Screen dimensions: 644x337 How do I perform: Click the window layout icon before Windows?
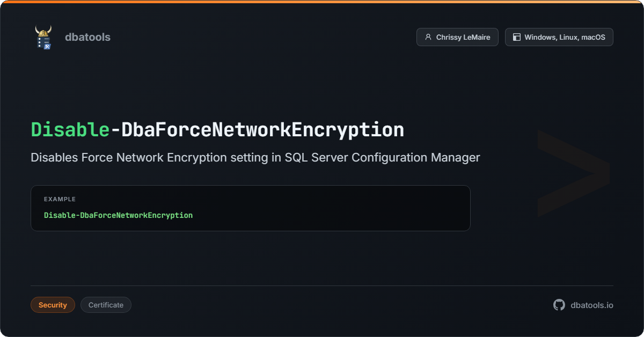(517, 37)
